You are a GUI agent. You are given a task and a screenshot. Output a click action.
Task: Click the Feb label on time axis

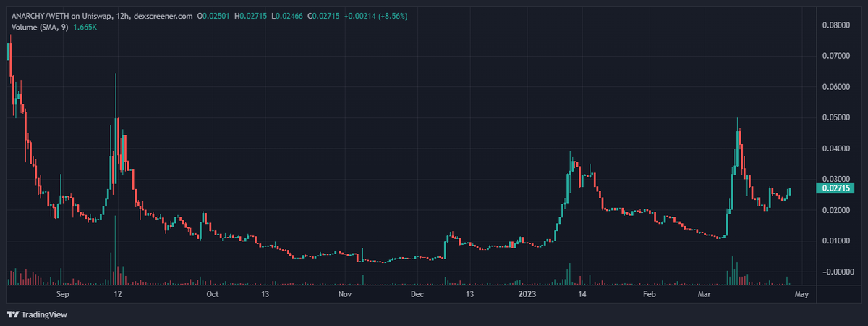pos(649,295)
